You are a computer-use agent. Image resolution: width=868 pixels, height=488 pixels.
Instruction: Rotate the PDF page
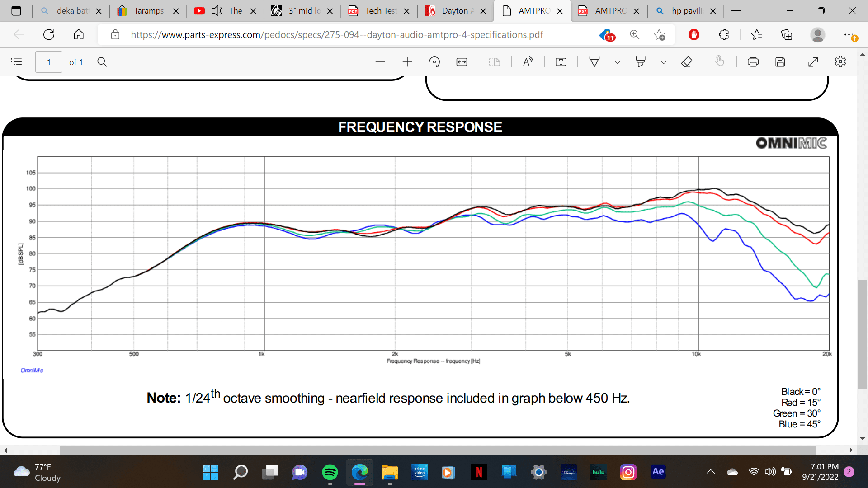click(x=434, y=62)
